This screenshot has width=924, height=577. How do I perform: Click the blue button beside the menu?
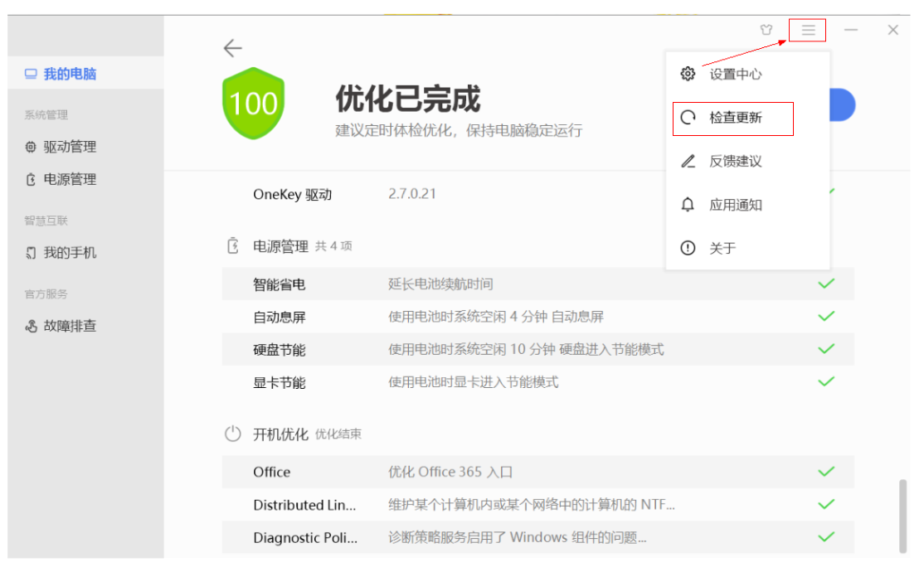click(x=843, y=104)
